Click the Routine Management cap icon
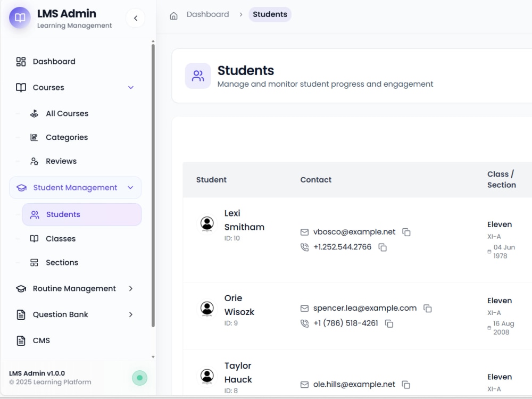Image resolution: width=532 pixels, height=399 pixels. [x=21, y=289]
